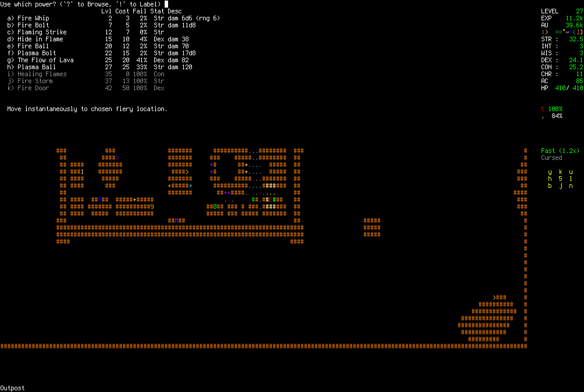
Task: Click the green 0 building entrance
Action: pyautogui.click(x=215, y=206)
